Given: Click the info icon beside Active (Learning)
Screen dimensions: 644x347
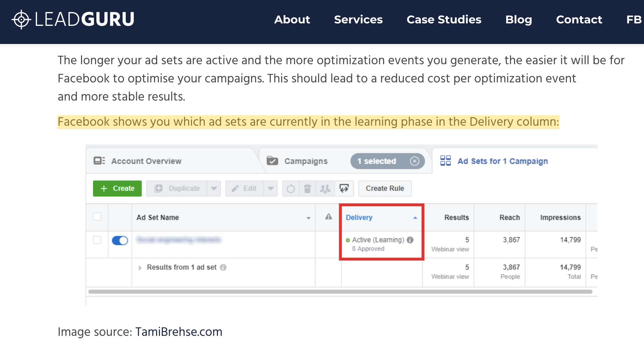Looking at the screenshot, I should pyautogui.click(x=410, y=240).
